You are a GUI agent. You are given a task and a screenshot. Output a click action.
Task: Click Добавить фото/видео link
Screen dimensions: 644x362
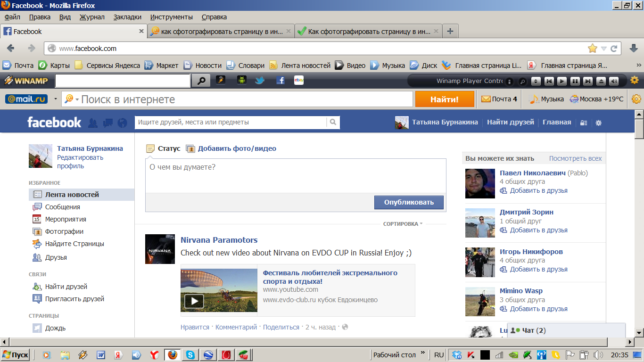[237, 148]
